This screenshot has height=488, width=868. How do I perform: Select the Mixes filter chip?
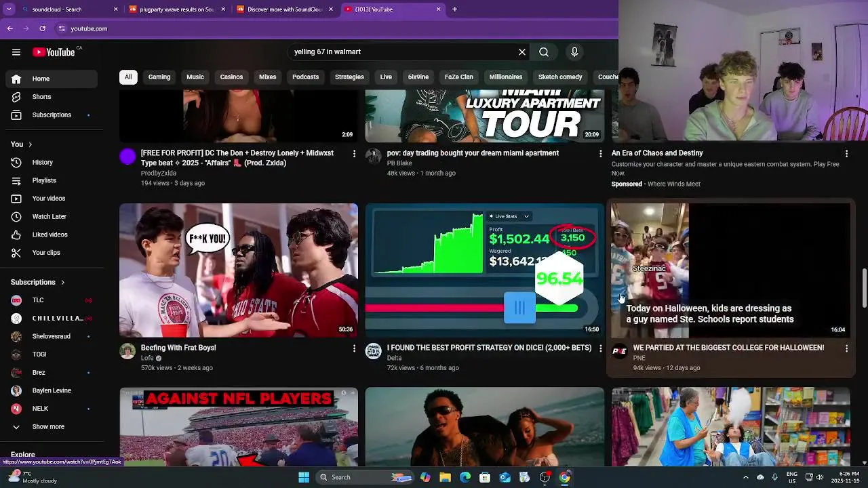tap(268, 77)
